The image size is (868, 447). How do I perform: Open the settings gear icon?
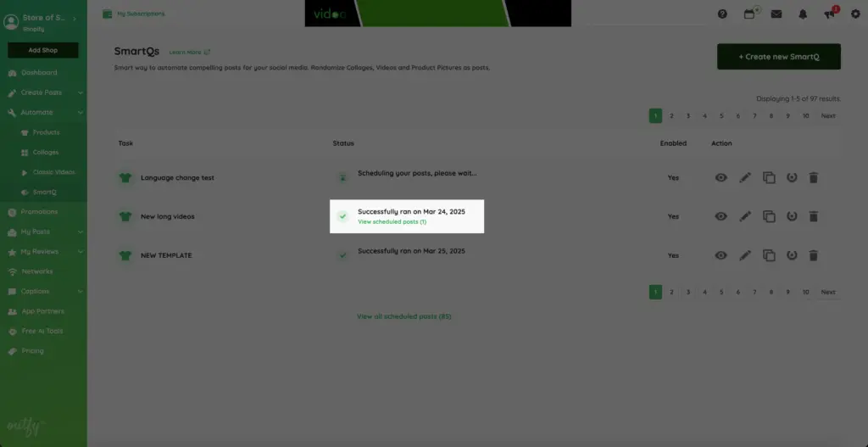[855, 14]
